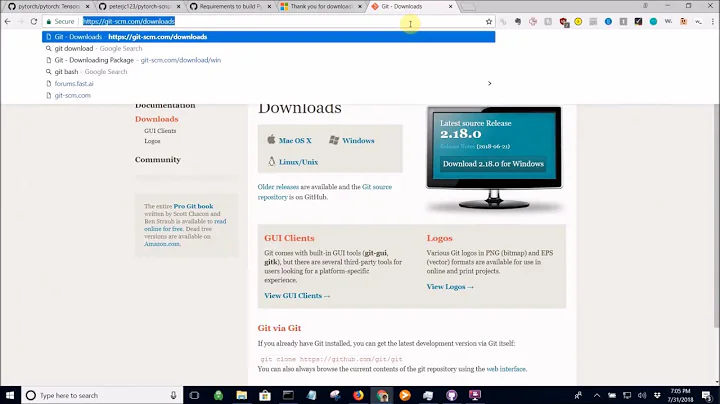Download Git for Mac OS X
This screenshot has height=404, width=720.
295,140
